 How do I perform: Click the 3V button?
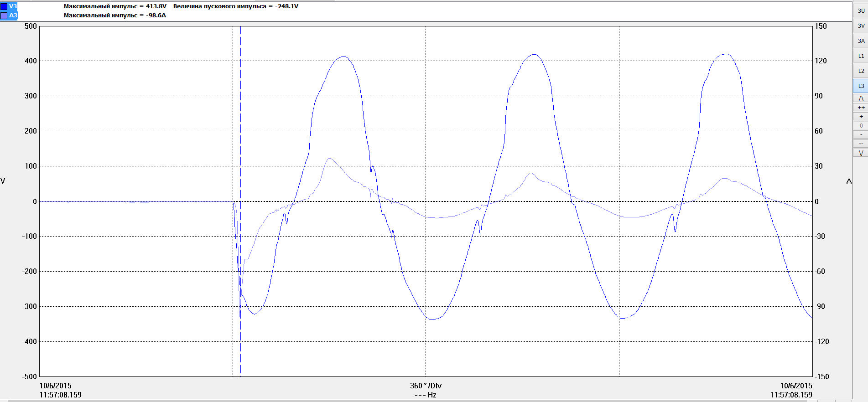(861, 26)
